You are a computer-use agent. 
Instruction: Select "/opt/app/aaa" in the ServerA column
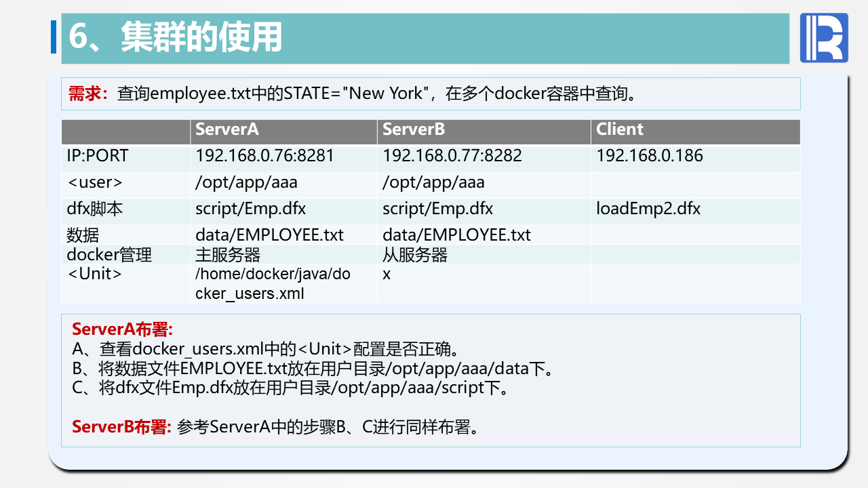pyautogui.click(x=247, y=183)
